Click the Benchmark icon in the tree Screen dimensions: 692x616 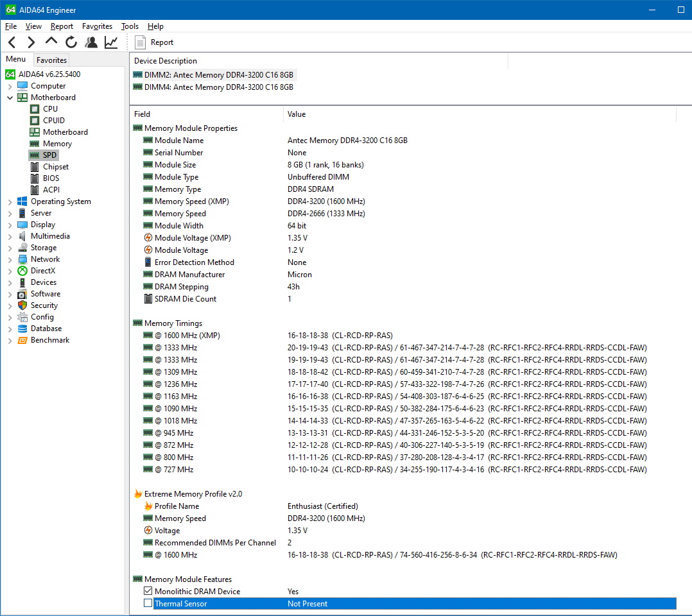22,340
